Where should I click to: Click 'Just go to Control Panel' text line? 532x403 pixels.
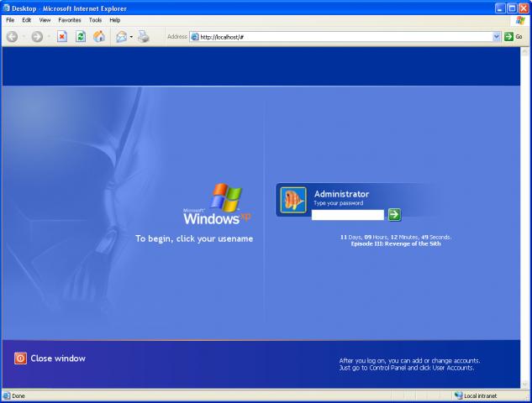(x=407, y=368)
